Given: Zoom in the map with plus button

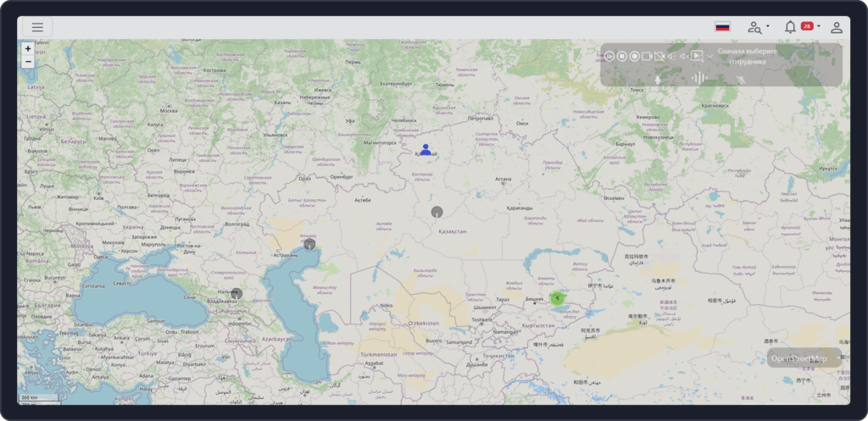Looking at the screenshot, I should pyautogui.click(x=28, y=49).
